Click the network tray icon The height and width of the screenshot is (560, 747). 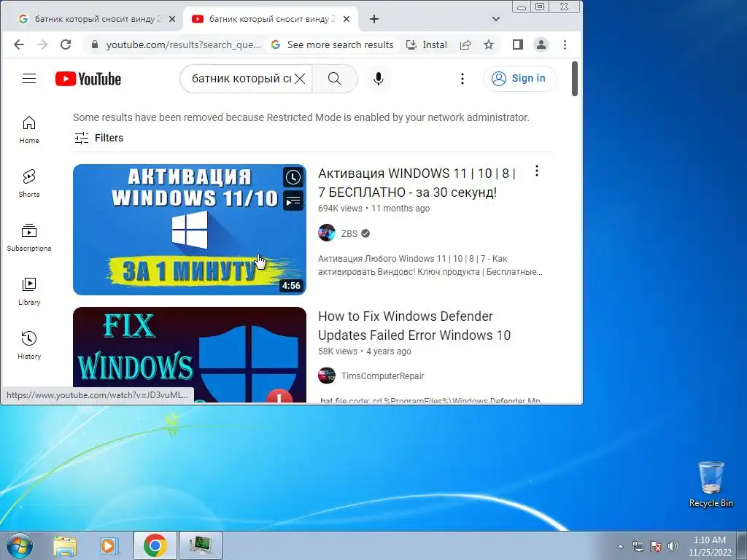pyautogui.click(x=638, y=546)
